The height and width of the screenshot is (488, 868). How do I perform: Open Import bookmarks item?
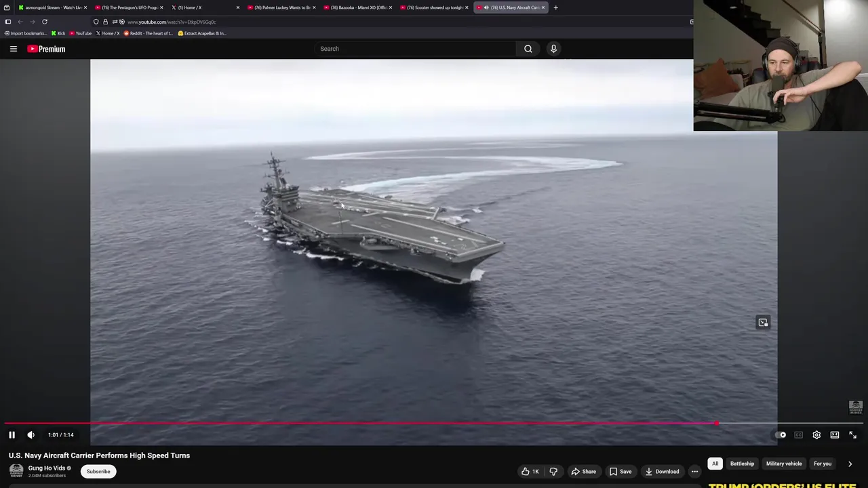click(26, 33)
